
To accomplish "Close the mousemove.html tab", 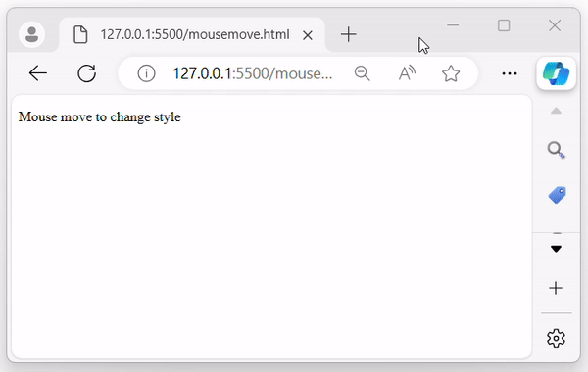I will [x=308, y=35].
